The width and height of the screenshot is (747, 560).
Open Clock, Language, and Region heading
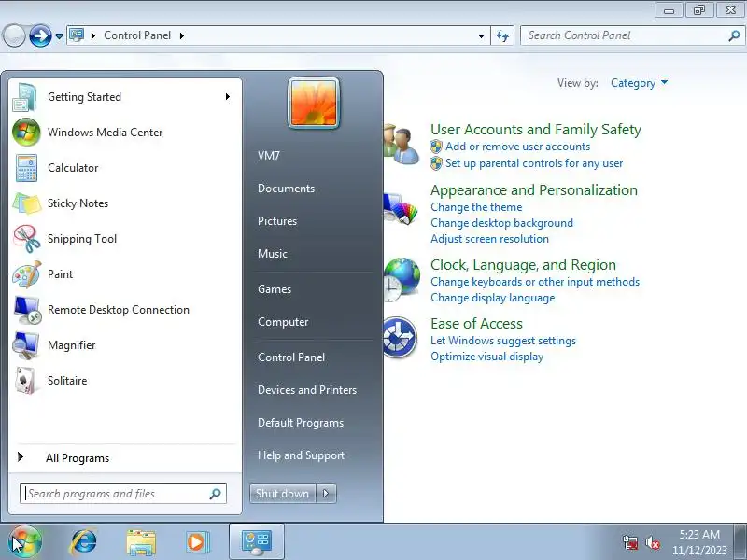(x=523, y=265)
